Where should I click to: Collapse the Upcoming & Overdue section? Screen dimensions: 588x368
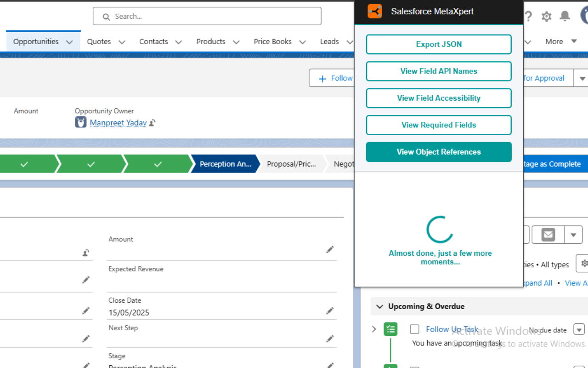380,306
